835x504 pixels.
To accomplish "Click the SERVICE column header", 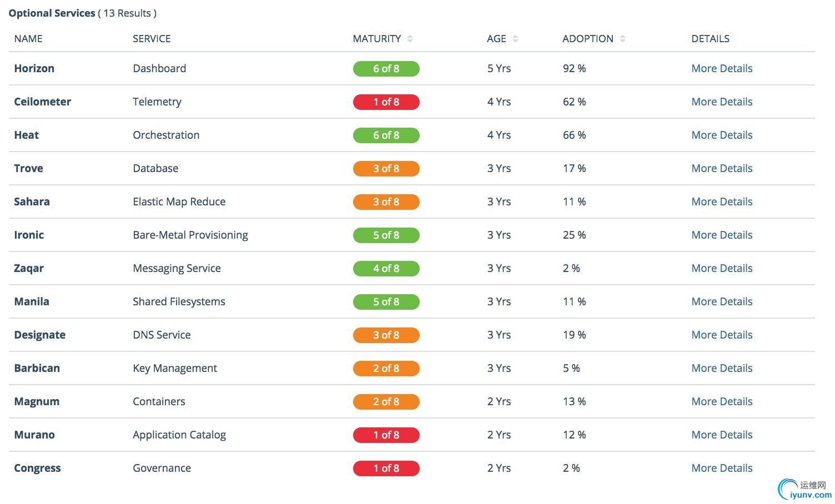I will click(152, 39).
